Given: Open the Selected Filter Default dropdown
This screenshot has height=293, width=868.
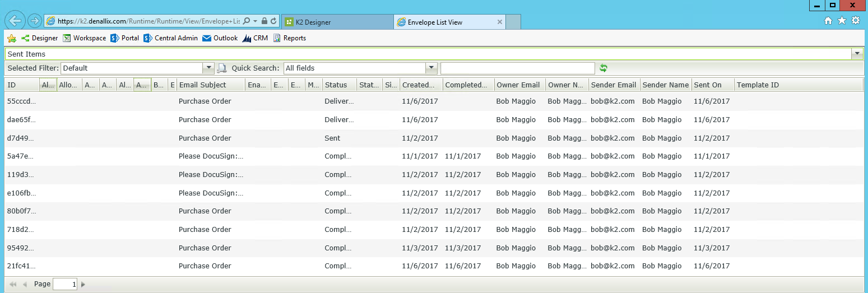Looking at the screenshot, I should coord(209,68).
